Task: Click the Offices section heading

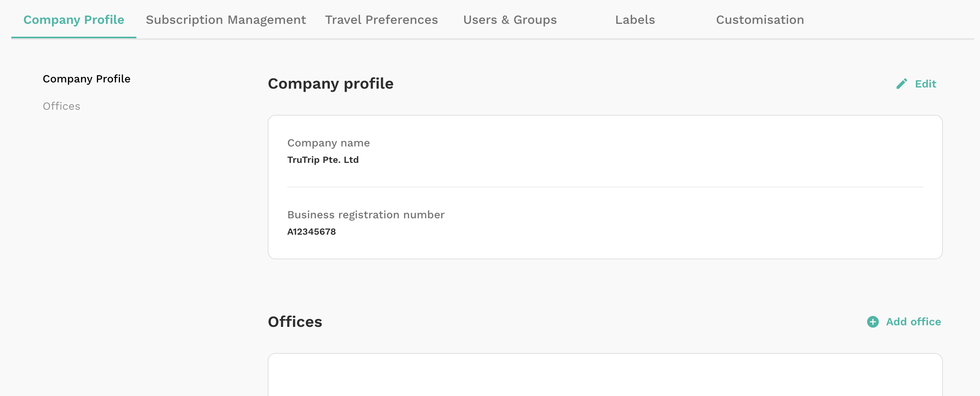Action: pos(295,322)
